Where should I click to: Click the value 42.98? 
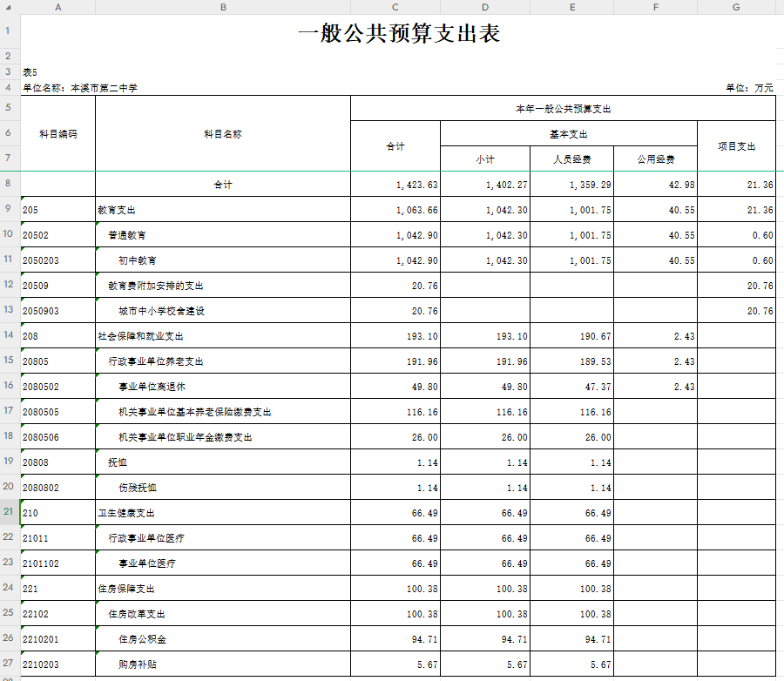(655, 185)
